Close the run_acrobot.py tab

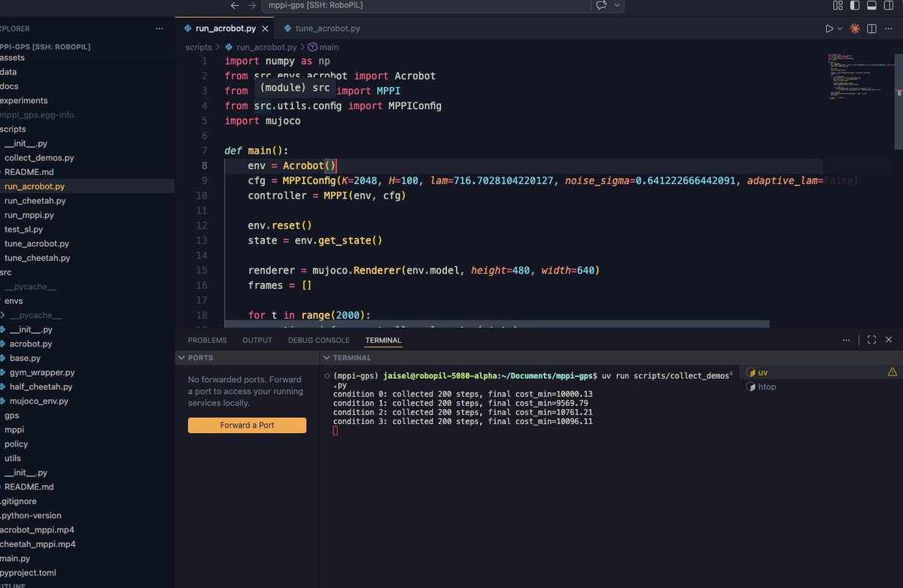click(x=265, y=29)
